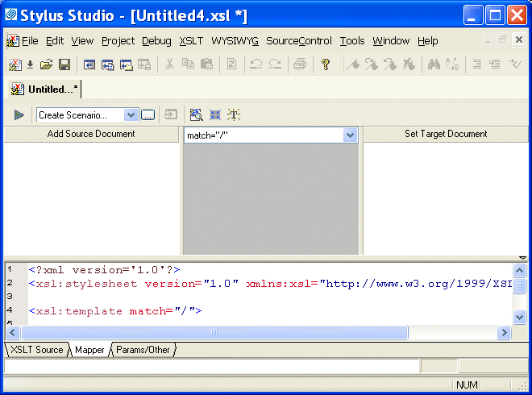Viewport: 532px width, 395px height.
Task: Click the code pane scroll down arrow
Action: [x=520, y=317]
